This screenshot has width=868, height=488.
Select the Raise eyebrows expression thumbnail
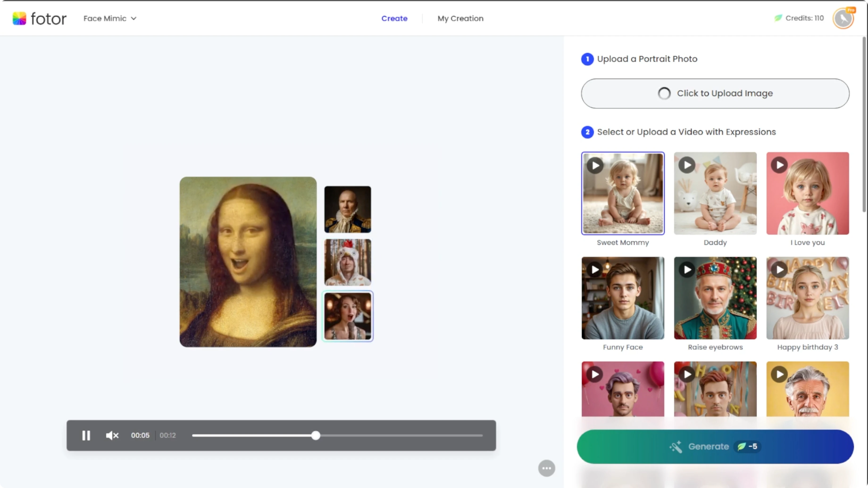pyautogui.click(x=715, y=298)
